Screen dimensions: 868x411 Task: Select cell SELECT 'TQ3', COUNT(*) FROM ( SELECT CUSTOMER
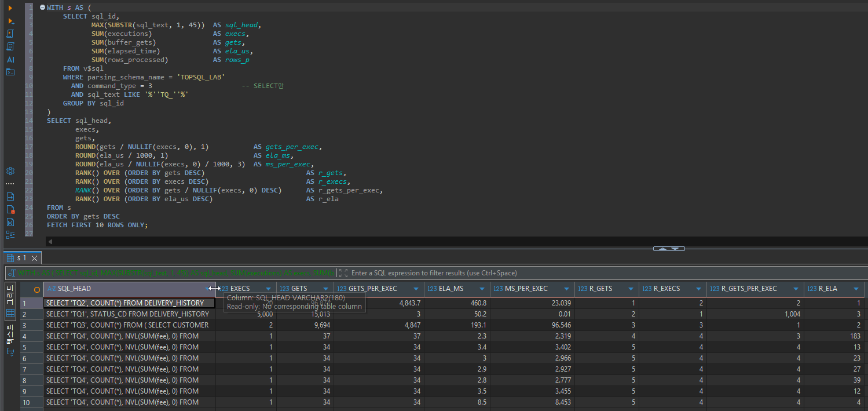(130, 325)
